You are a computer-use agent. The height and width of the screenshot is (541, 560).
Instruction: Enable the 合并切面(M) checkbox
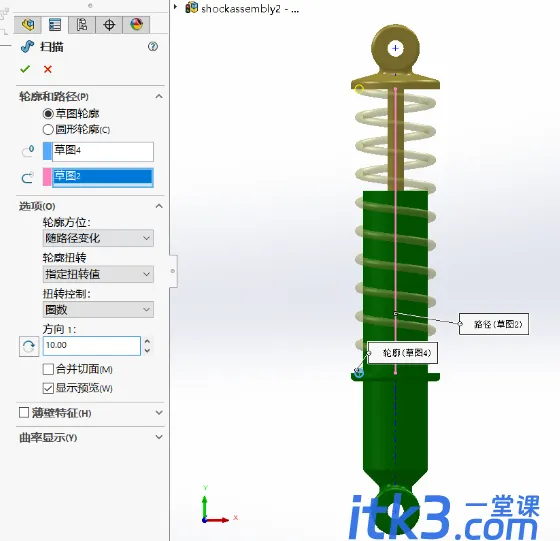(48, 369)
